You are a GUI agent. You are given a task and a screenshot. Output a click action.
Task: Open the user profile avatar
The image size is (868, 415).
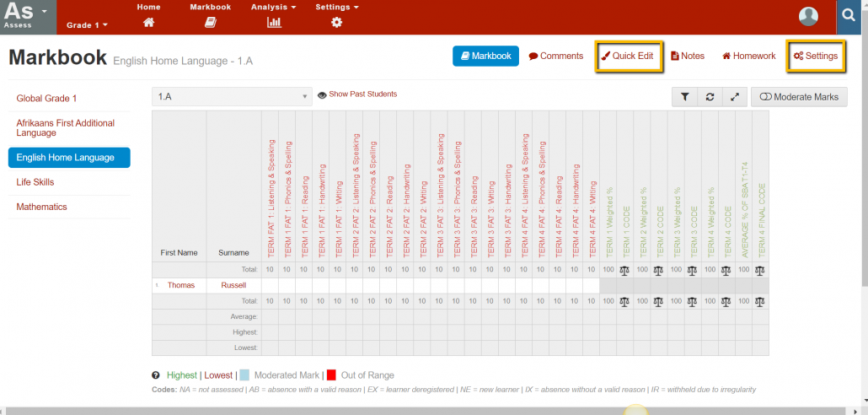(x=808, y=16)
